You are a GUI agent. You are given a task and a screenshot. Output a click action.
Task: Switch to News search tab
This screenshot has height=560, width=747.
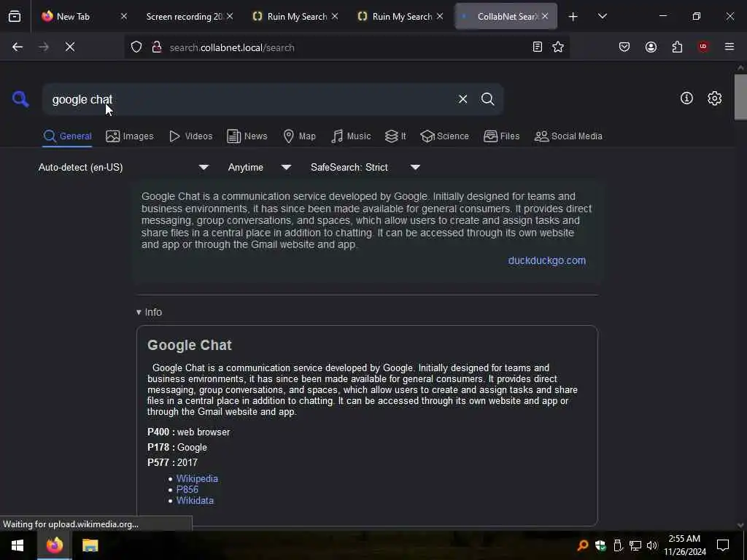pyautogui.click(x=247, y=136)
